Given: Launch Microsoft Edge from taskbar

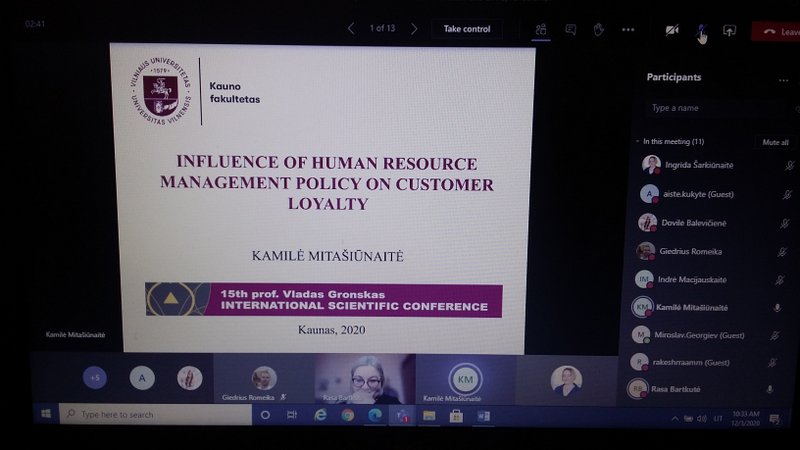Looking at the screenshot, I should click(x=375, y=415).
